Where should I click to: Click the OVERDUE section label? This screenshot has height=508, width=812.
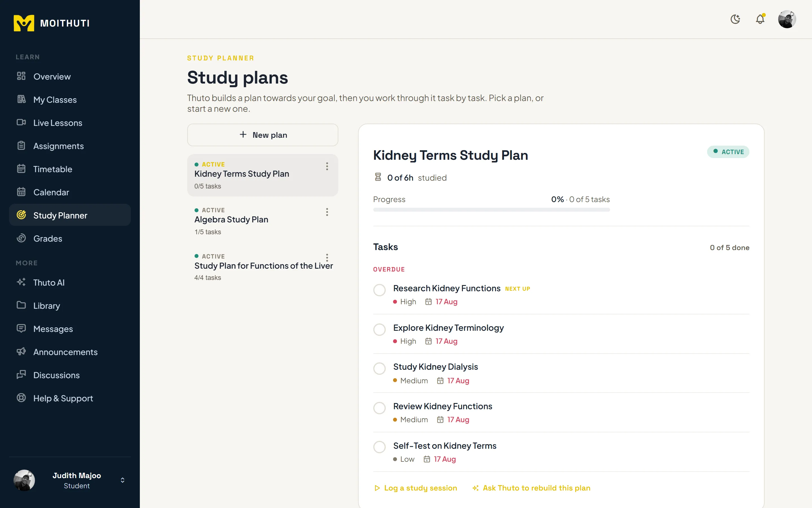point(389,270)
